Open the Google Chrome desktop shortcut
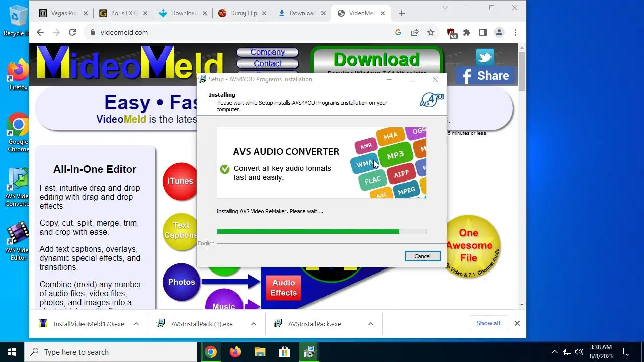Viewport: 644px width, 362px height. click(x=18, y=132)
